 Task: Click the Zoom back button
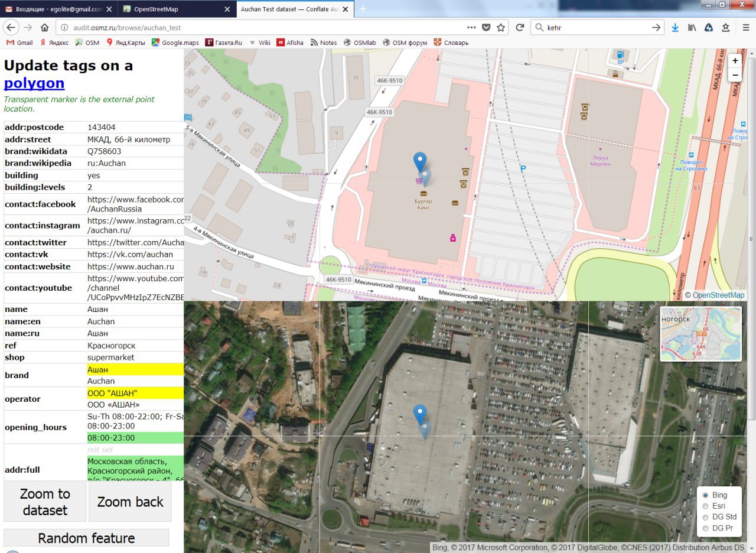tap(130, 502)
